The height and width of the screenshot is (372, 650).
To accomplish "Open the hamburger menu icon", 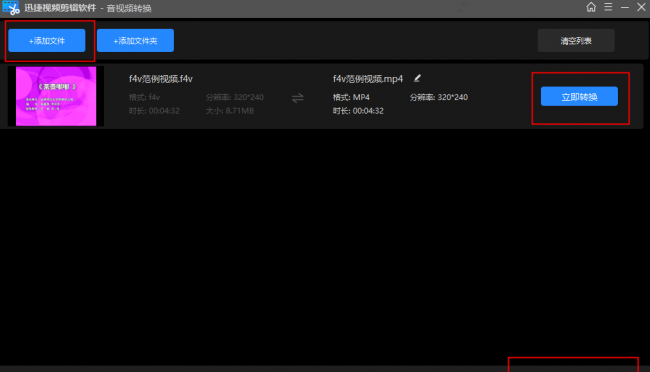I will tap(608, 7).
